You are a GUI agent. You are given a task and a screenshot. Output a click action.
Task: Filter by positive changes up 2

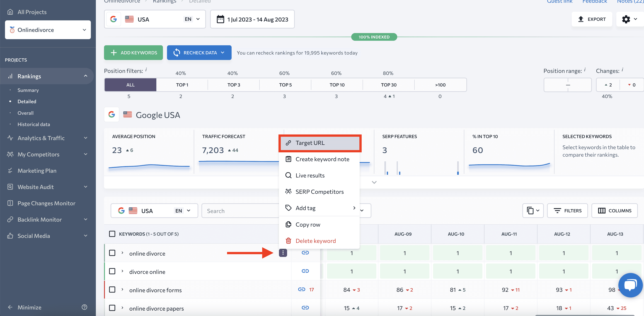click(608, 85)
